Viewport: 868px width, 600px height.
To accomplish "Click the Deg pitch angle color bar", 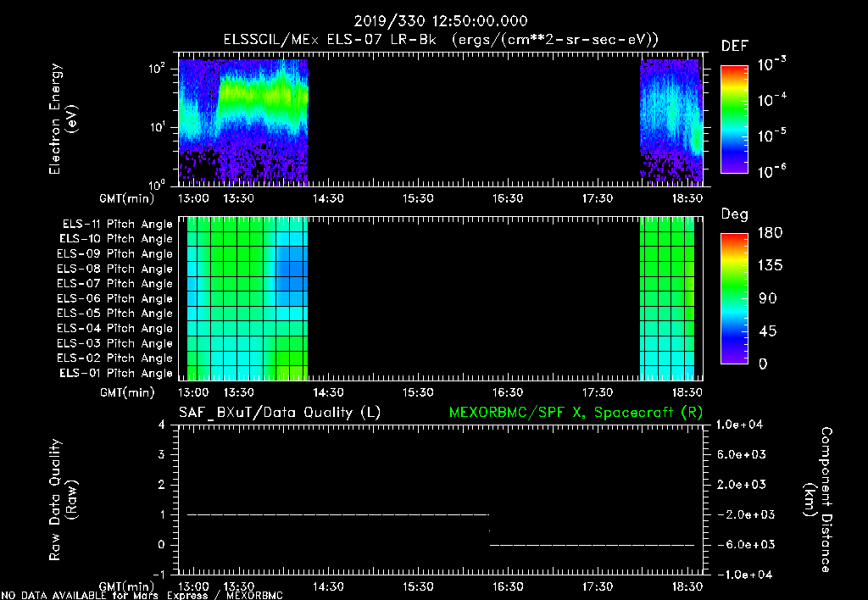I will (x=734, y=298).
